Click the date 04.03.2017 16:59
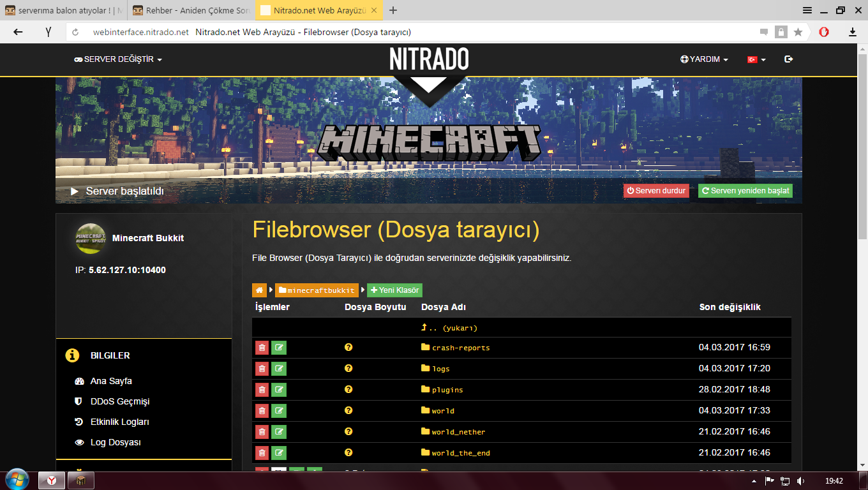The width and height of the screenshot is (868, 490). (735, 348)
